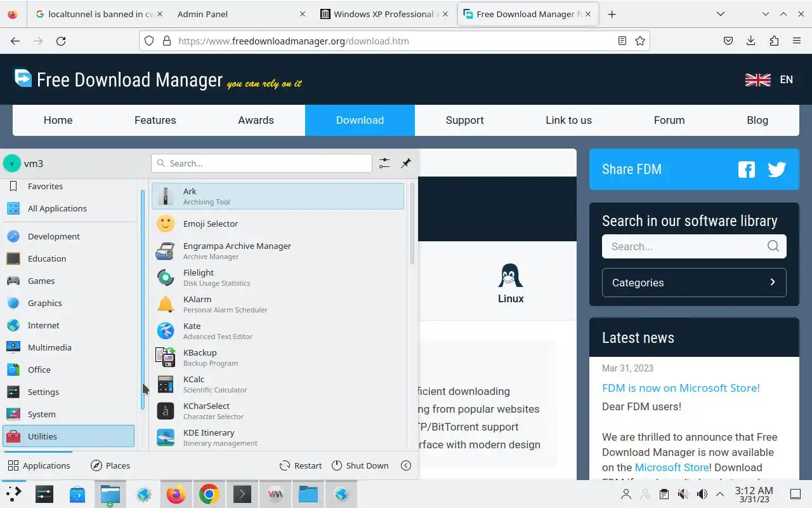Switch to the Windows XP Professional tab
Image resolution: width=812 pixels, height=508 pixels.
pyautogui.click(x=386, y=14)
